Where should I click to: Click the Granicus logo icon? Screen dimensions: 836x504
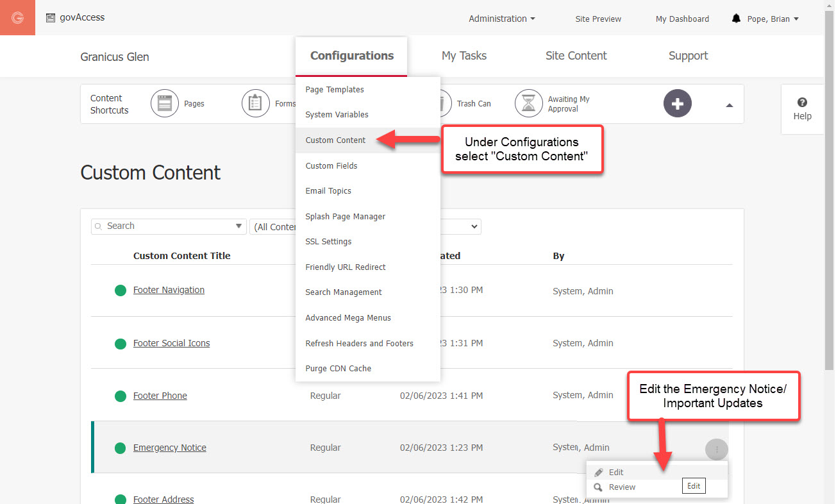coord(17,18)
